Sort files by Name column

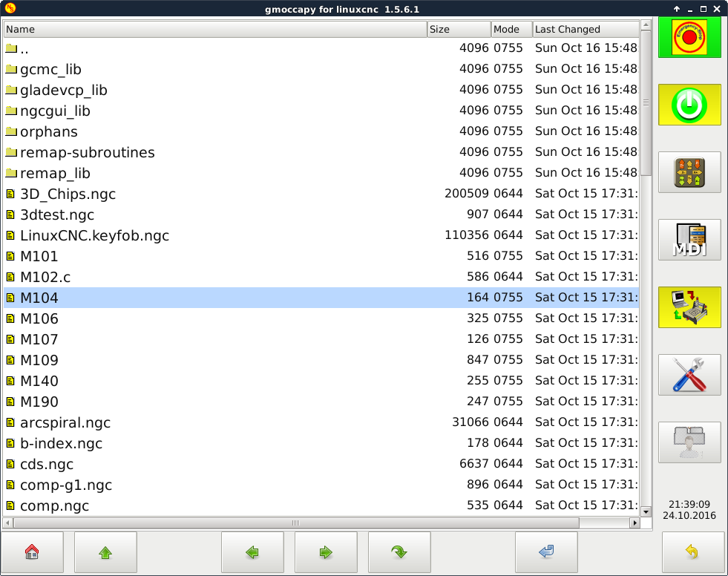click(215, 29)
